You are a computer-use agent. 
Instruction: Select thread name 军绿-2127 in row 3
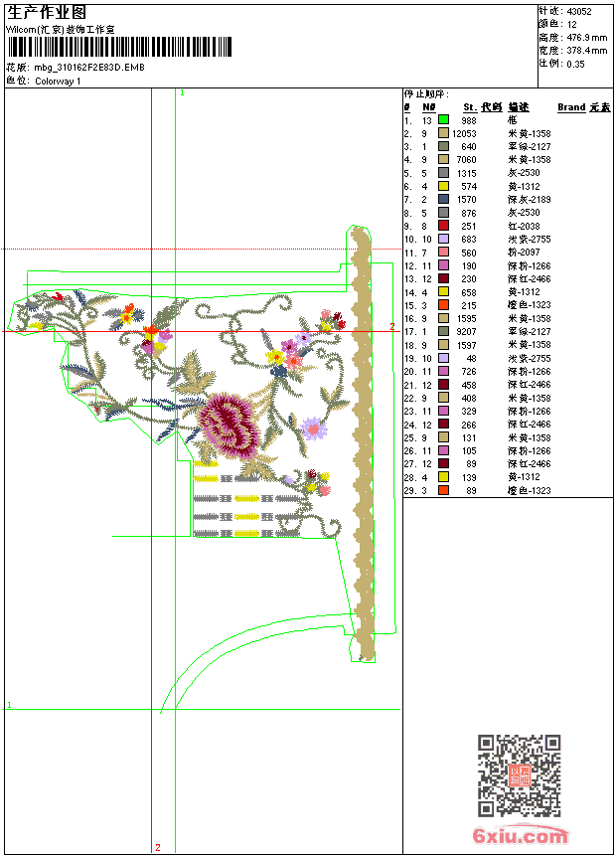[530, 146]
